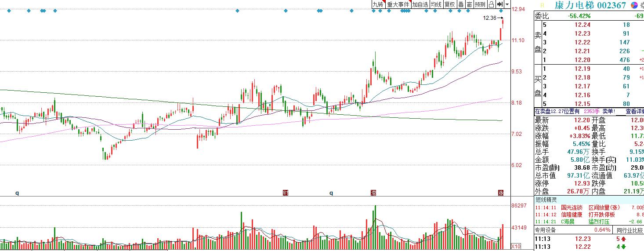
Task: Click the yellow R marker beside stock name
Action: pyautogui.click(x=542, y=5)
